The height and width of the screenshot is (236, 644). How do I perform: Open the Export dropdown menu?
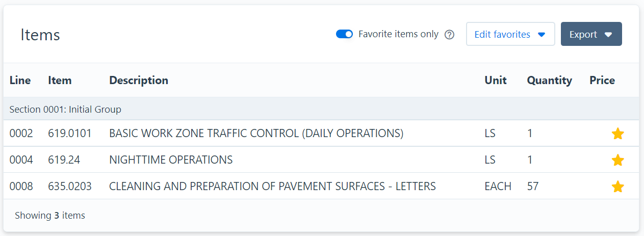click(591, 34)
